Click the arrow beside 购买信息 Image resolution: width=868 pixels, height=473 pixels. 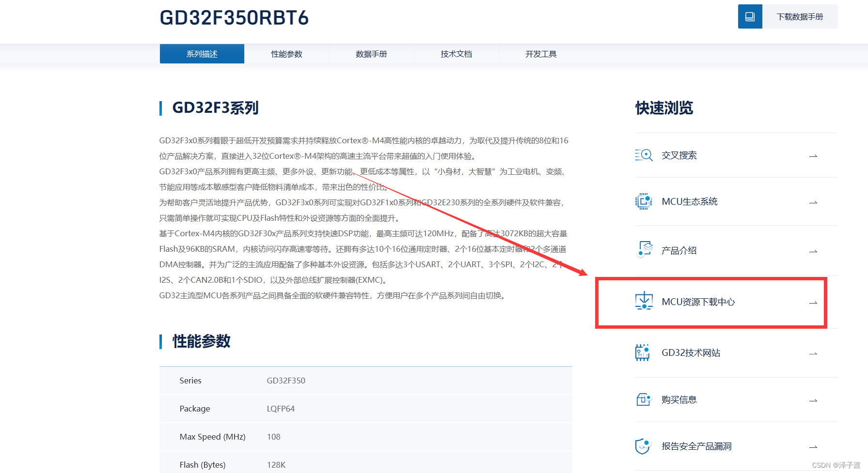(x=813, y=400)
